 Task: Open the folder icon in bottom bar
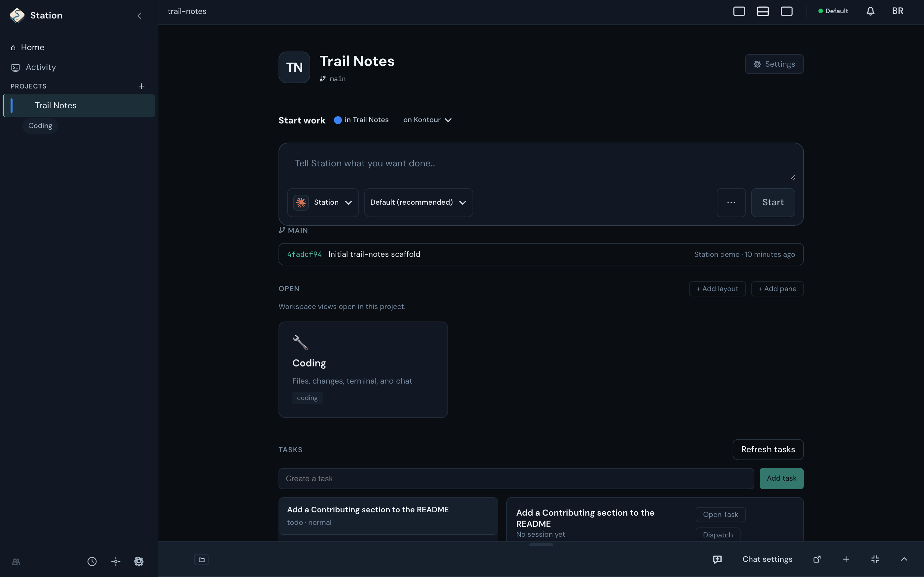coord(201,560)
